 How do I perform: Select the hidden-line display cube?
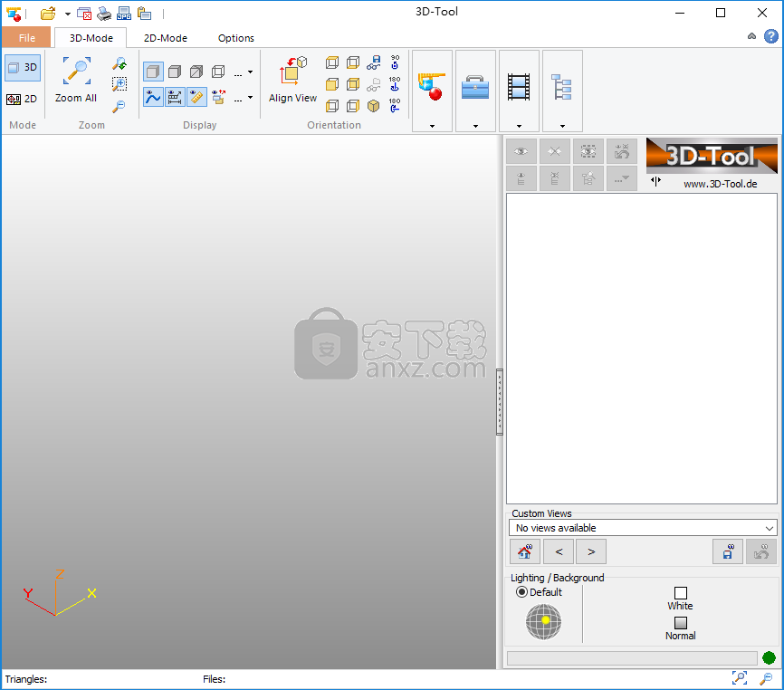[196, 72]
